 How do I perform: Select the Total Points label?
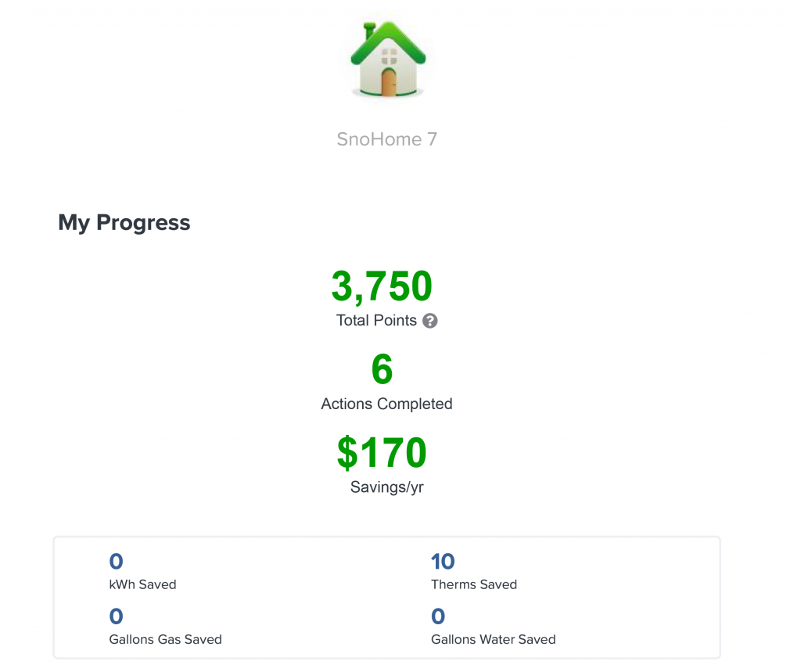376,321
